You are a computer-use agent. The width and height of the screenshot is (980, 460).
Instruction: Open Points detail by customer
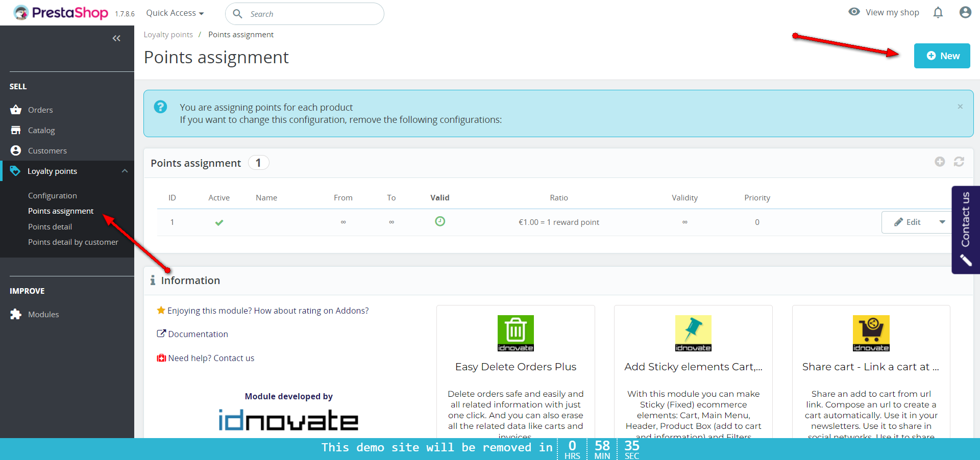point(73,242)
